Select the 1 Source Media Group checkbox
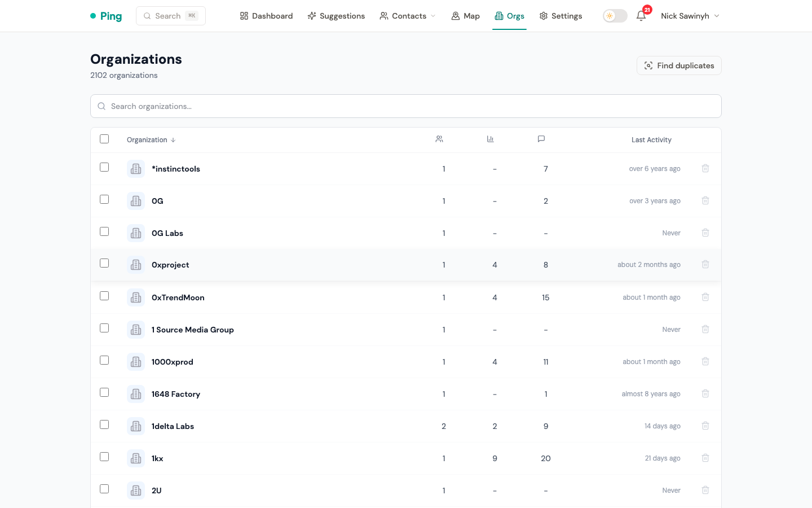 [104, 328]
